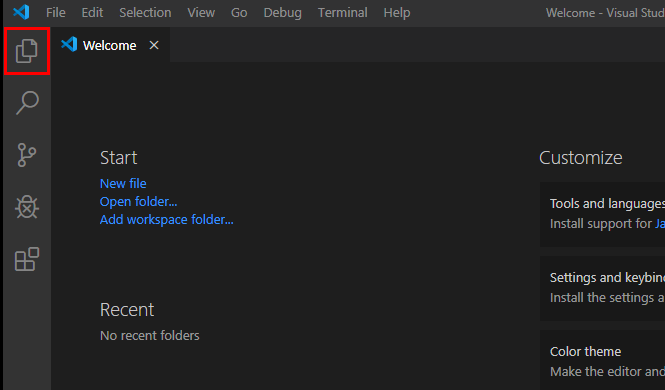Click the VS Code logo in title bar
The image size is (665, 390).
coord(21,12)
